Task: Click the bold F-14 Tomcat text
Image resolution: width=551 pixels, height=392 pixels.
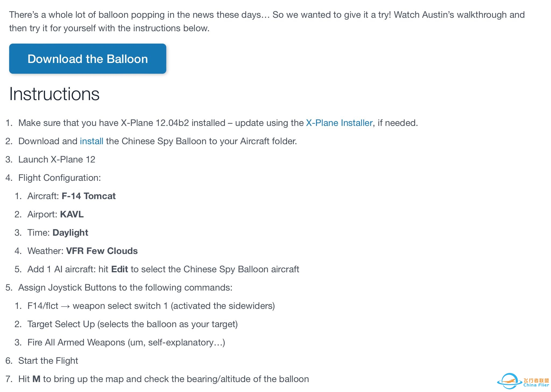Action: (x=89, y=196)
